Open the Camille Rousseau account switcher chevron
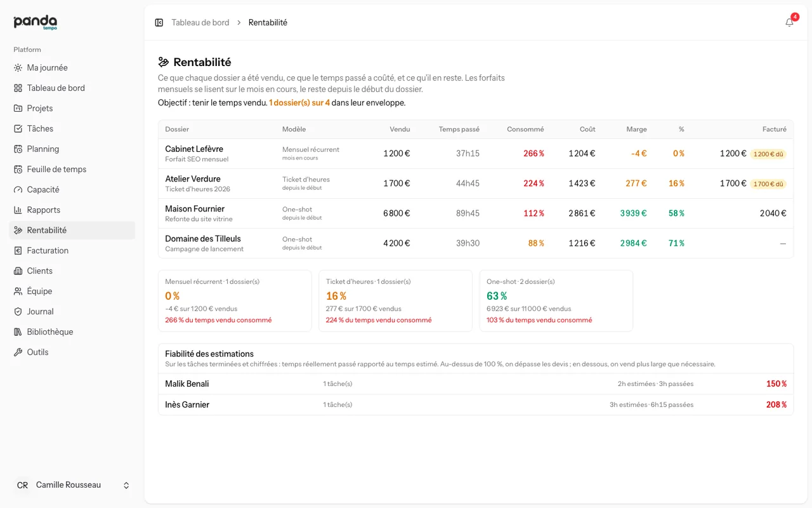This screenshot has height=508, width=812. tap(126, 485)
